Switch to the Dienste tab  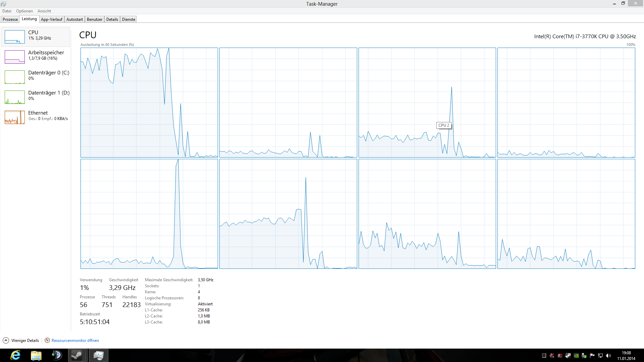coord(128,19)
